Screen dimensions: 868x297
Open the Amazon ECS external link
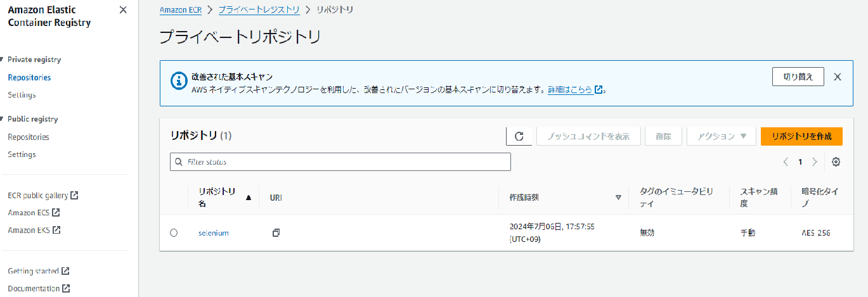click(34, 213)
